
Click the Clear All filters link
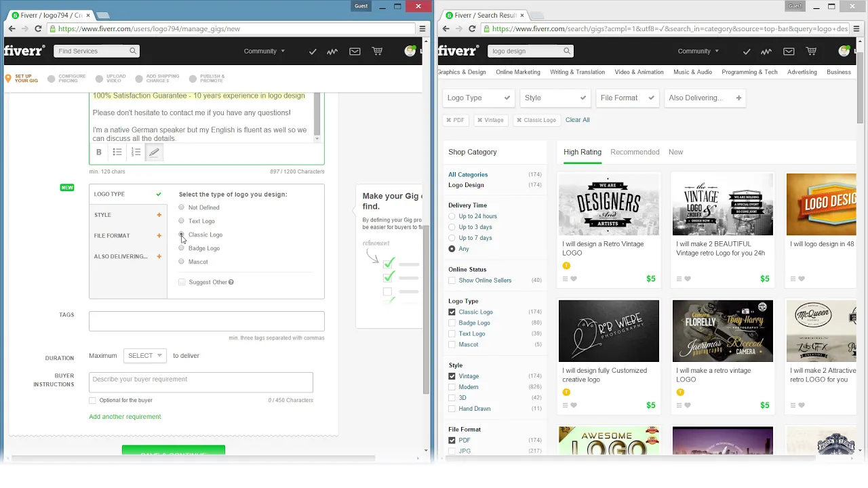click(x=578, y=120)
